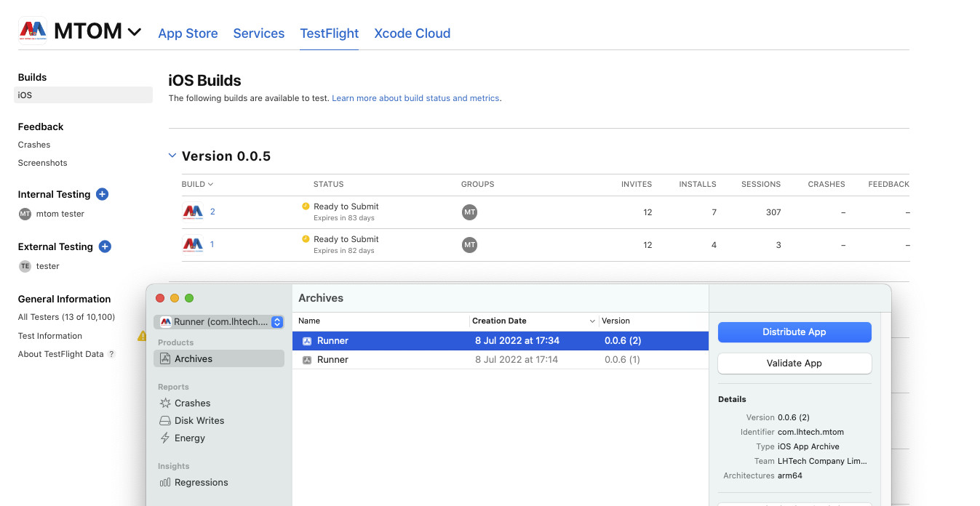Open build 1 details link
The image size is (980, 506).
click(212, 244)
